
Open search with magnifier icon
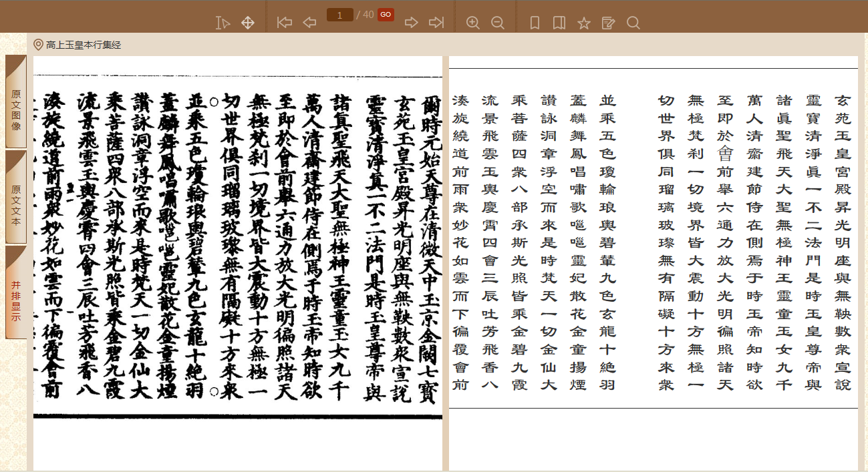(x=633, y=23)
